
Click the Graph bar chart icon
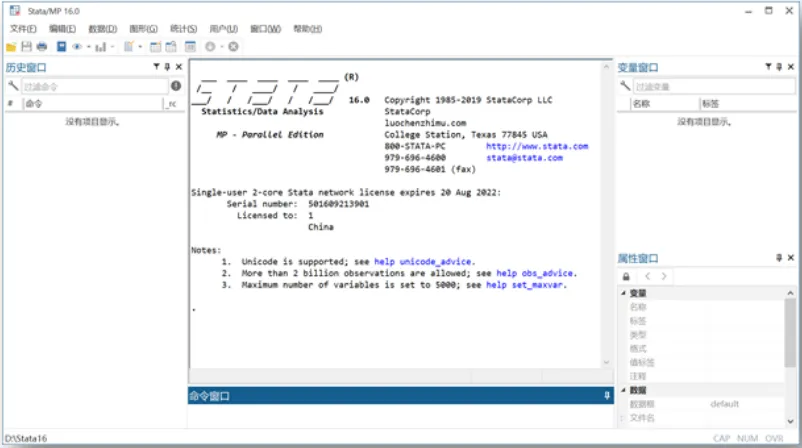click(x=101, y=47)
